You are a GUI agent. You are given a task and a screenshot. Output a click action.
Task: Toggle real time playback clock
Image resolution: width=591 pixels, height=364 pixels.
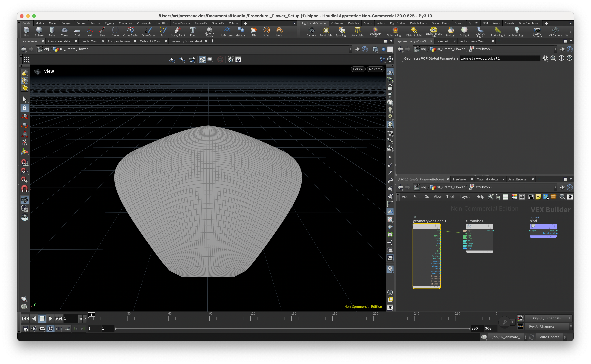50,329
